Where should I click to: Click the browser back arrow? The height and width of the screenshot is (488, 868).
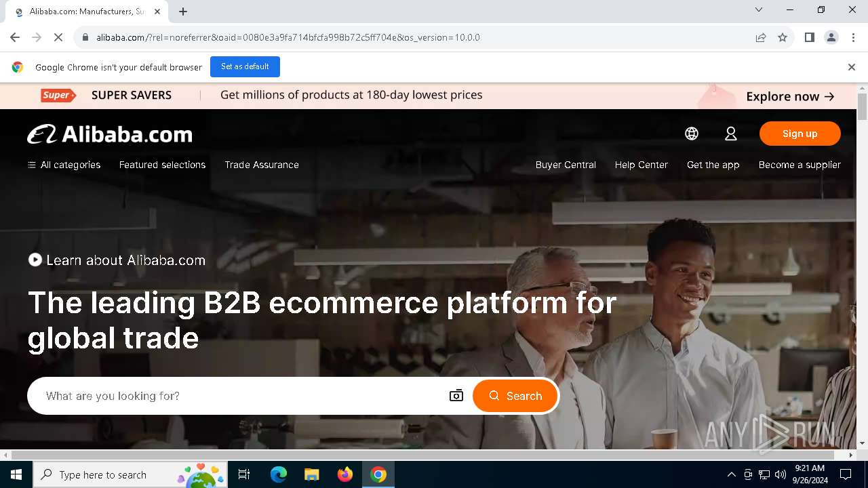pos(15,37)
